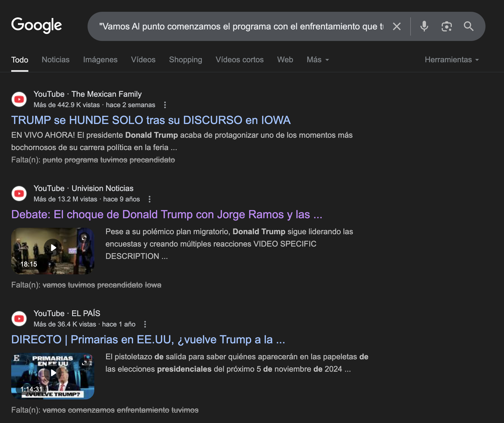Clear the search box with the X icon

coord(397,26)
